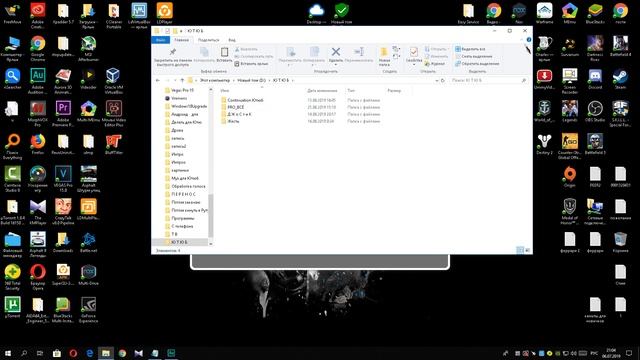Open the recent locations dropdown arrow
The width and height of the screenshot is (640, 360).
coord(175,80)
